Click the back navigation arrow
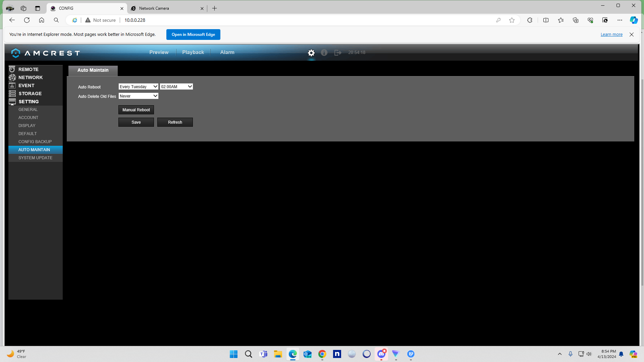 click(12, 20)
